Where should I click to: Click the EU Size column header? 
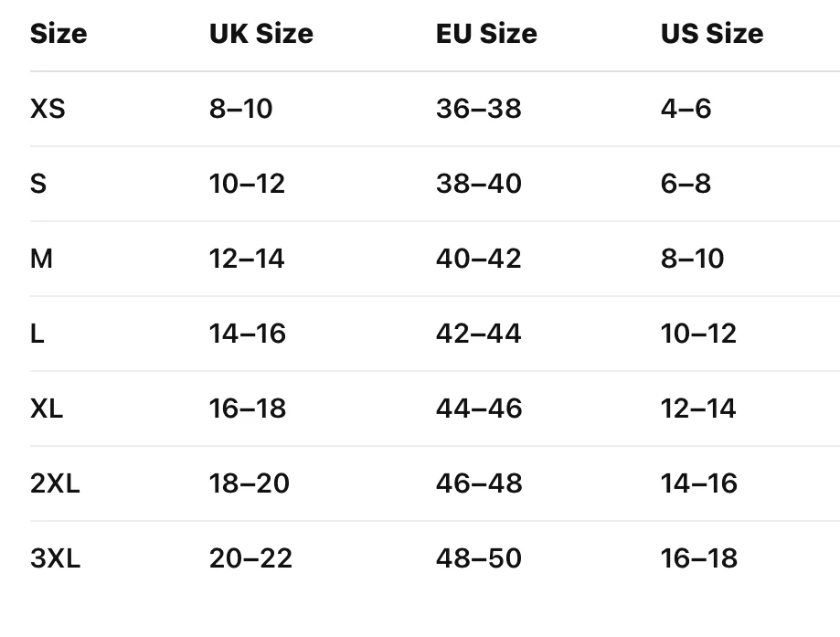click(486, 34)
